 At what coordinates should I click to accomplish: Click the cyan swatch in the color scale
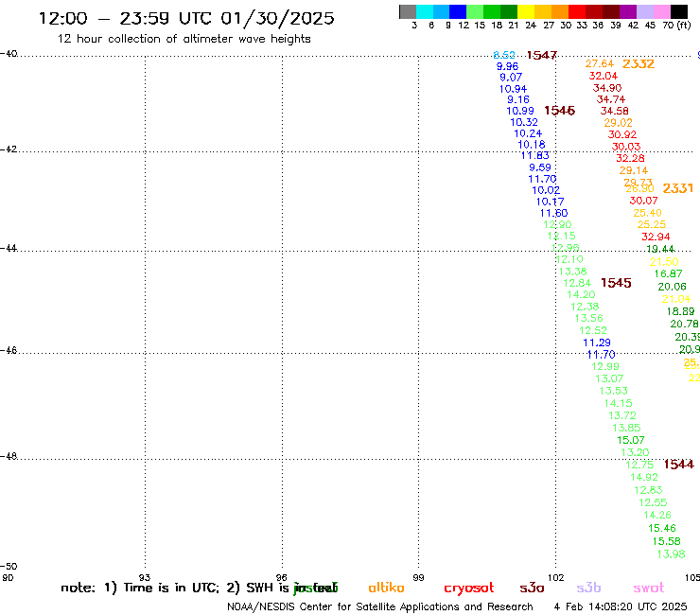(425, 11)
